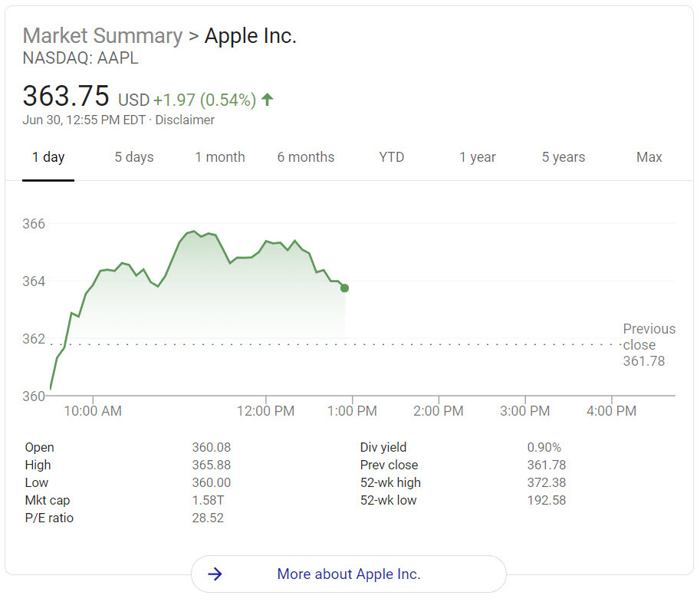Switch to the 5 days tab

point(134,157)
